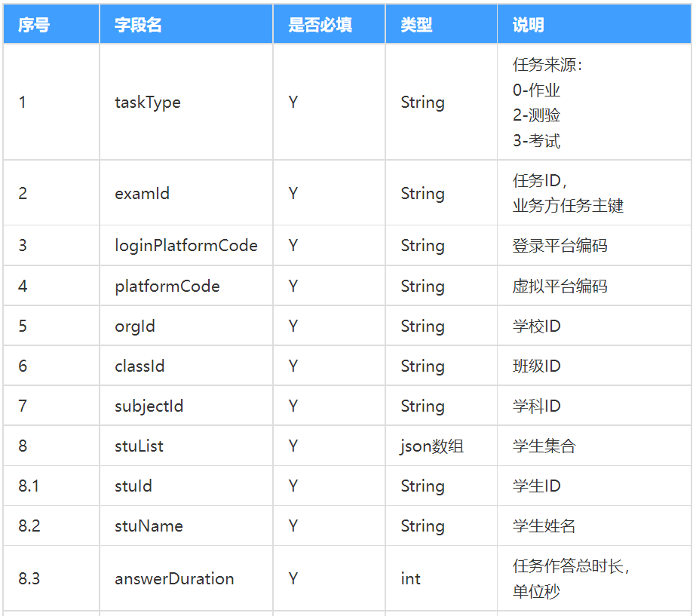Click the 说明 column header
Image resolution: width=693 pixels, height=616 pixels.
pyautogui.click(x=594, y=25)
